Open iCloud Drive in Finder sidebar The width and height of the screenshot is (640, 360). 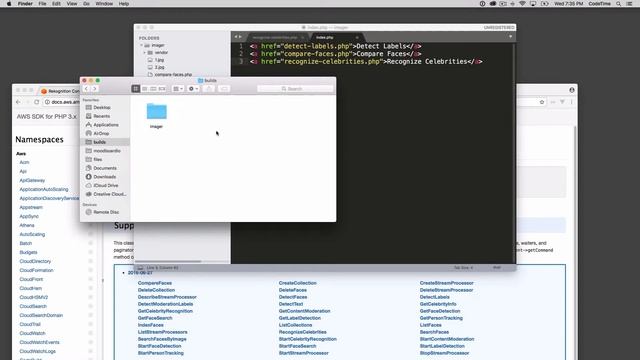105,185
